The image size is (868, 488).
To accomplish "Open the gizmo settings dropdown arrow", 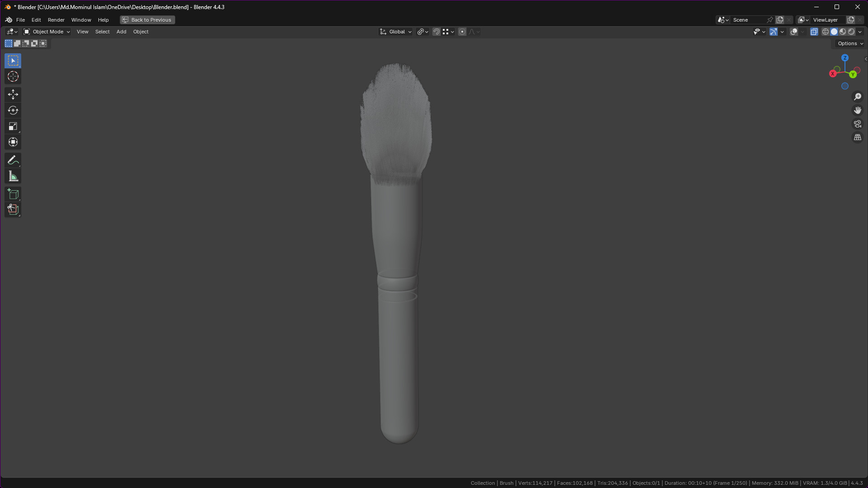I will coord(782,32).
